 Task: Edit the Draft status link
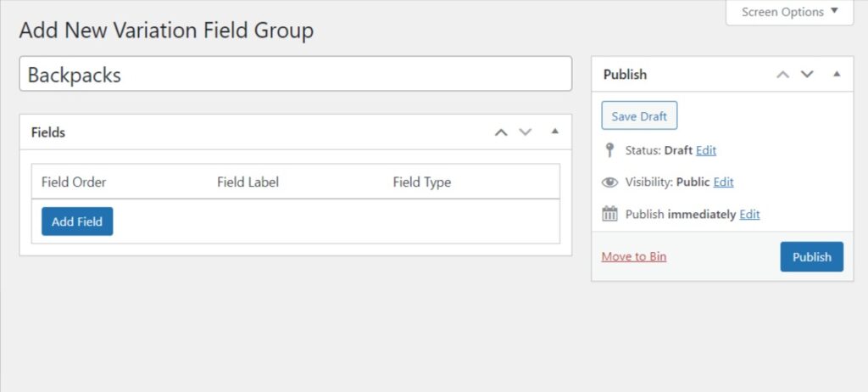pyautogui.click(x=706, y=150)
